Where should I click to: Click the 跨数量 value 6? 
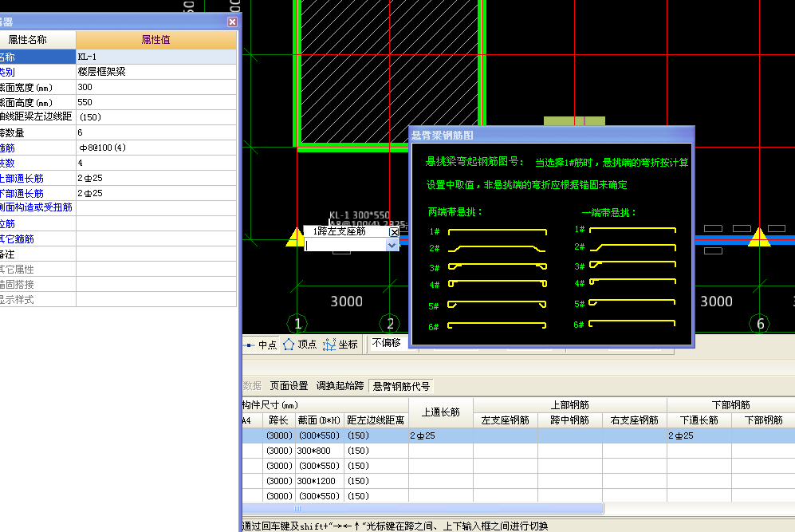tap(156, 133)
